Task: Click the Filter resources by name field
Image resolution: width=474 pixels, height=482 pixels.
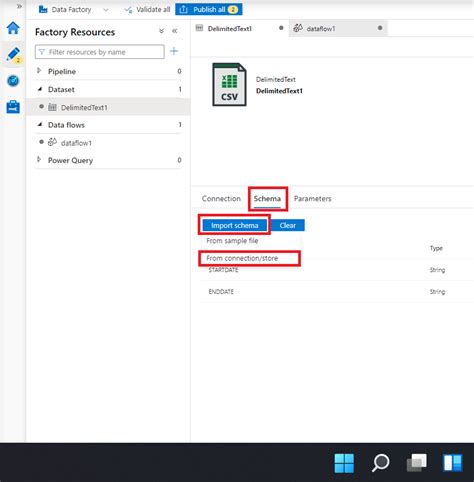Action: click(99, 52)
